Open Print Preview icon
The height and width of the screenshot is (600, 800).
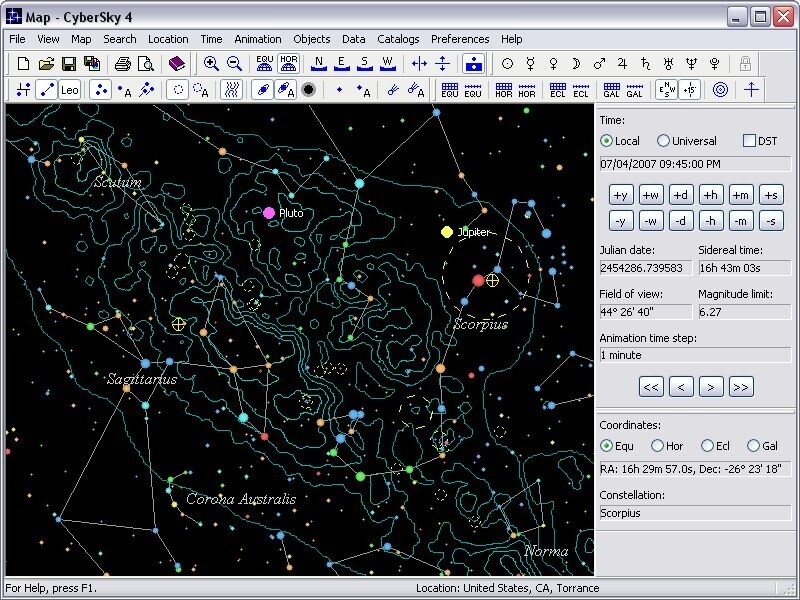[x=146, y=64]
